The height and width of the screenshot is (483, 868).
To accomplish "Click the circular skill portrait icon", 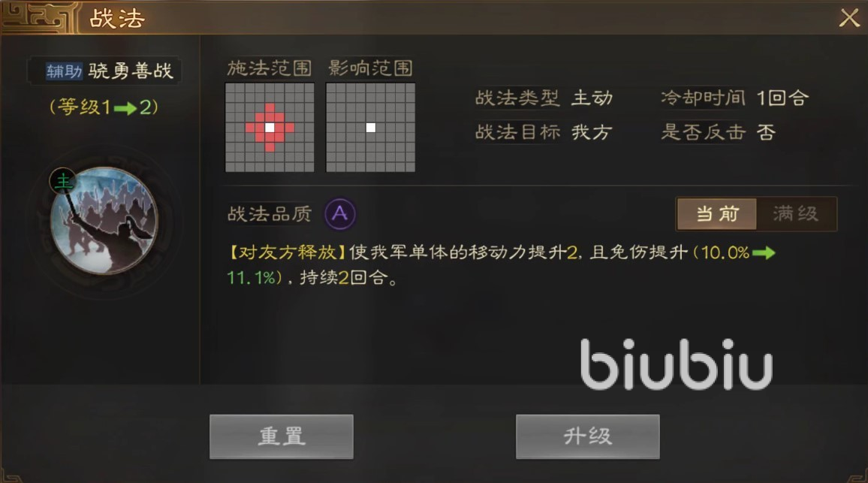I will [x=104, y=220].
